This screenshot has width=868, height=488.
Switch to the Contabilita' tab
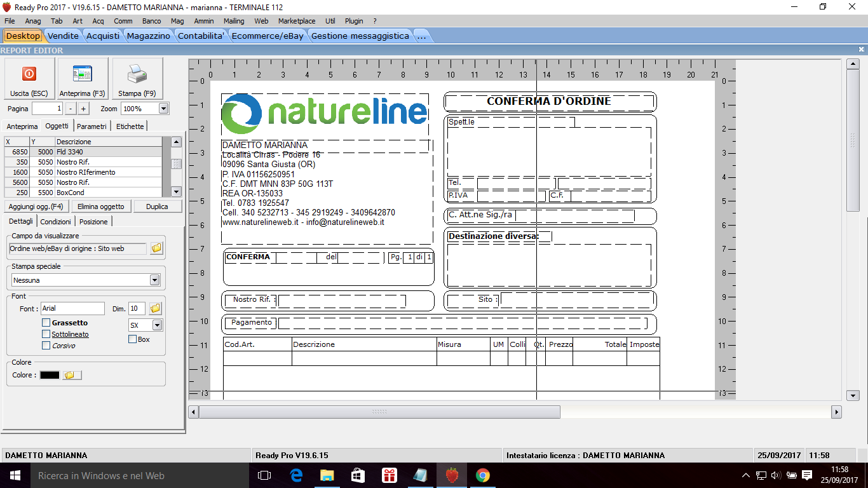pos(201,36)
